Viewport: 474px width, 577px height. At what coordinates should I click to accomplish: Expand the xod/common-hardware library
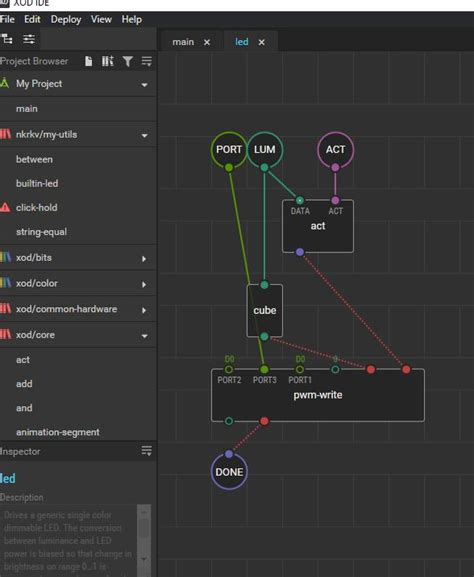(x=144, y=310)
